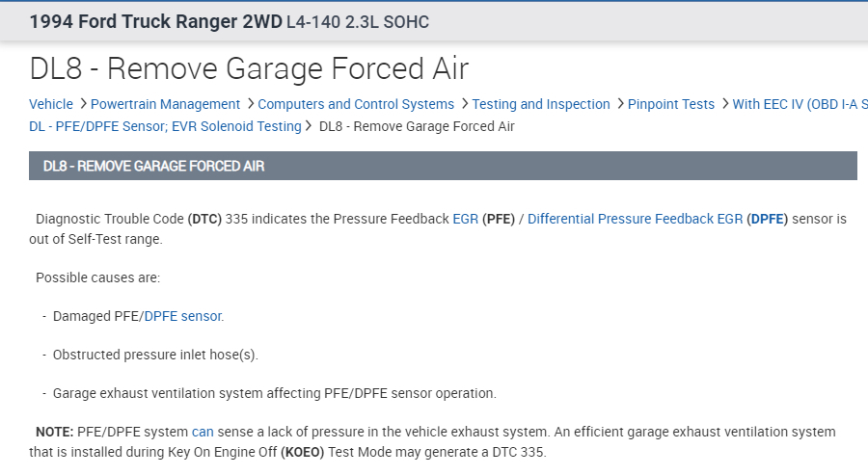Click the 1994 Ford Truck Ranger 2WD title
The image size is (868, 475).
(x=155, y=21)
